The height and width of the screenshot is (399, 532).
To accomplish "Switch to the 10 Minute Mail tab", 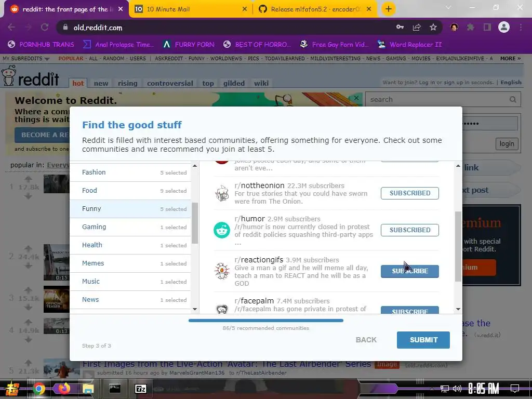I will click(x=191, y=9).
